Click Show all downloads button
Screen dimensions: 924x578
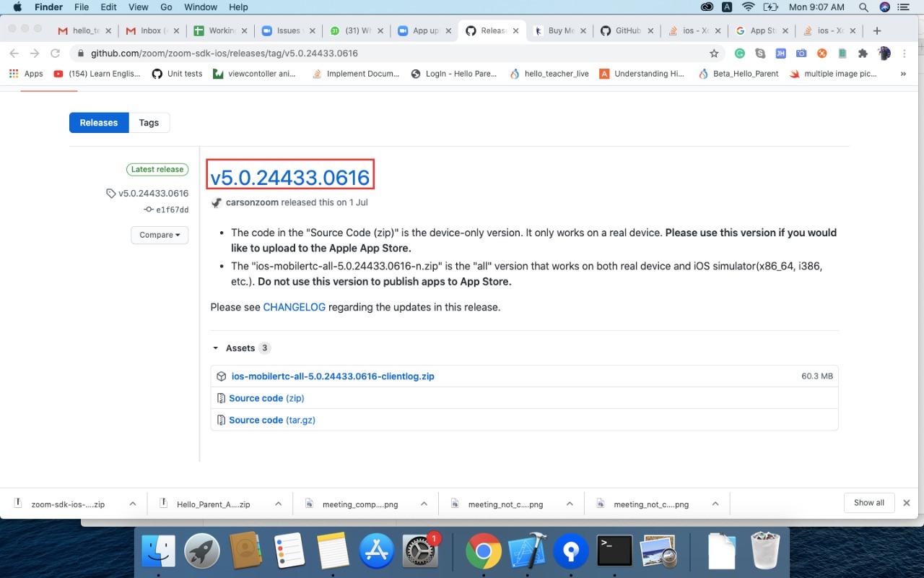pyautogui.click(x=869, y=503)
